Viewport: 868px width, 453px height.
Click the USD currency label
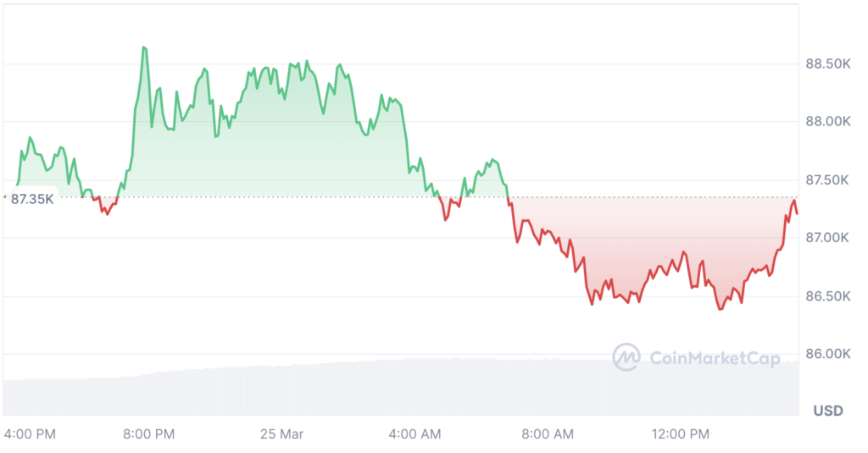(x=828, y=411)
